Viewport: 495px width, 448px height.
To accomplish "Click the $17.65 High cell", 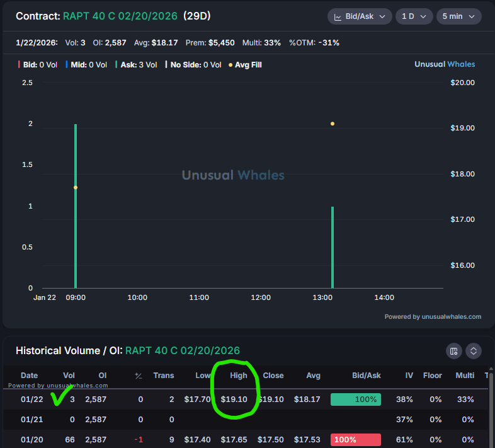I will point(234,440).
